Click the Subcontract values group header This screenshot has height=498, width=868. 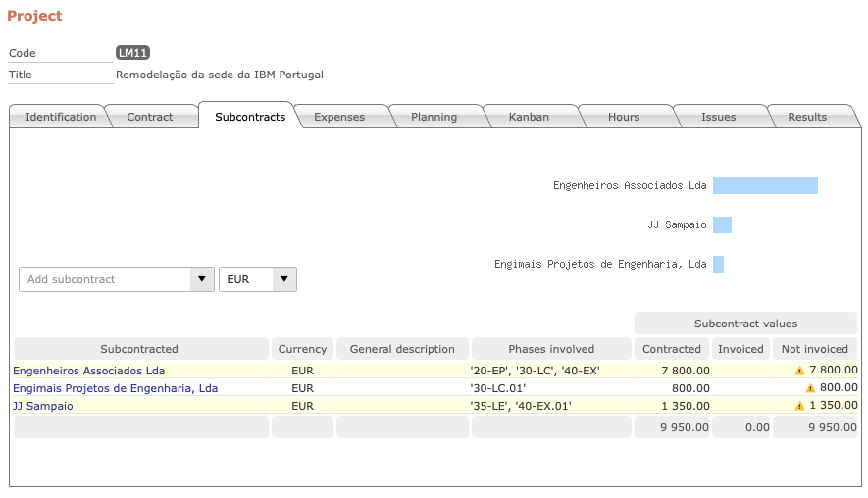(745, 324)
